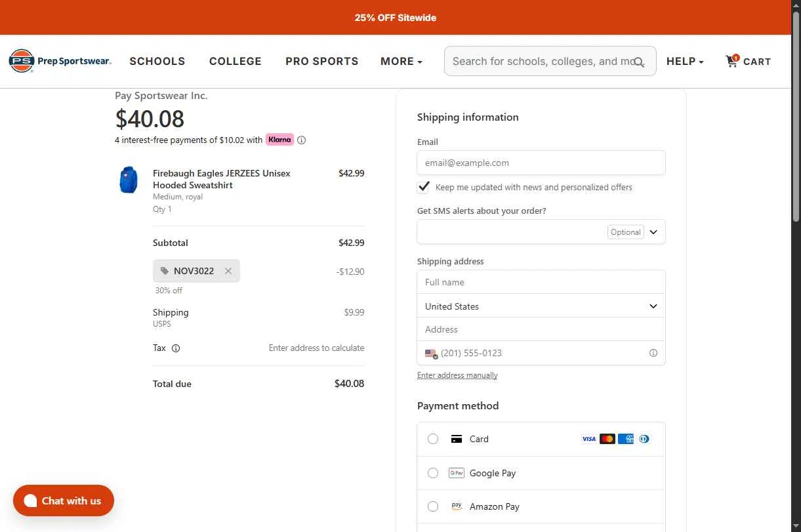
Task: Click the '30% off' label
Action: click(169, 291)
